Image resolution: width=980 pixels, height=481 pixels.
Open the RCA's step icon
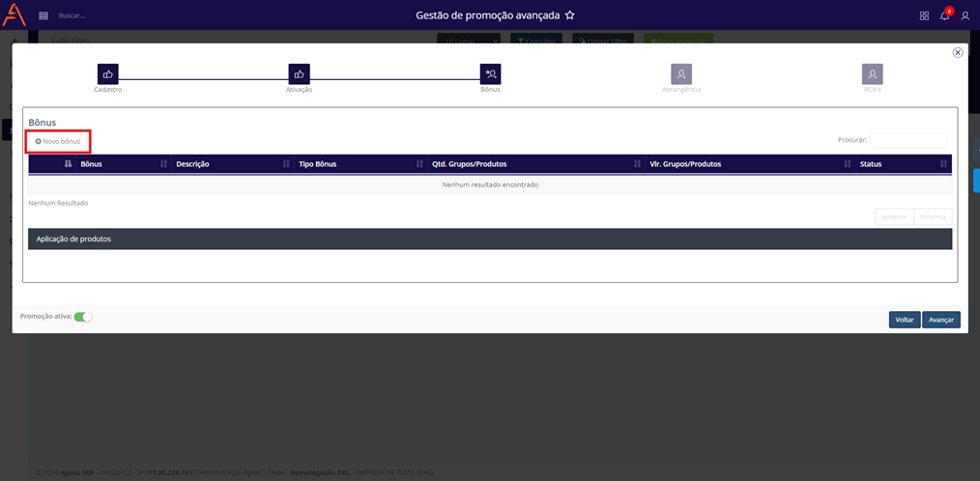click(873, 73)
